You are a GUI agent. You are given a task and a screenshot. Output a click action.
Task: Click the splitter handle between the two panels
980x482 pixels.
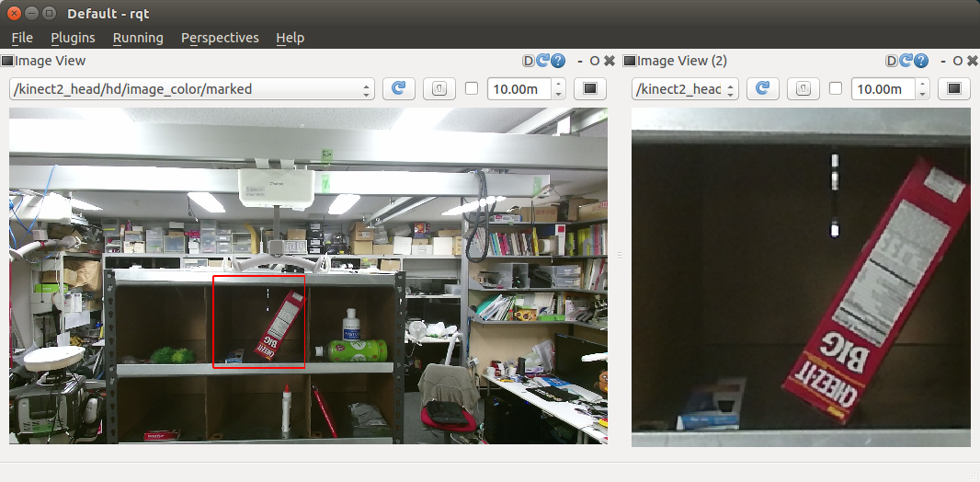pyautogui.click(x=620, y=255)
